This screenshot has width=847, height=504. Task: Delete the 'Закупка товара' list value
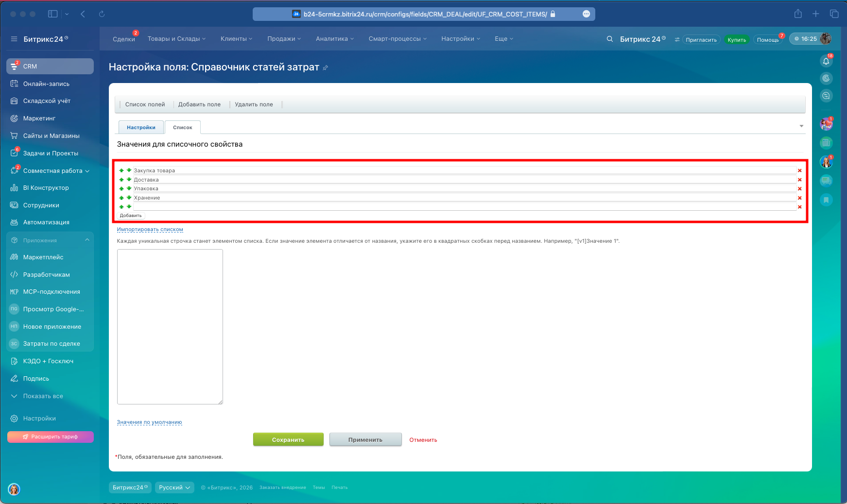pos(800,170)
